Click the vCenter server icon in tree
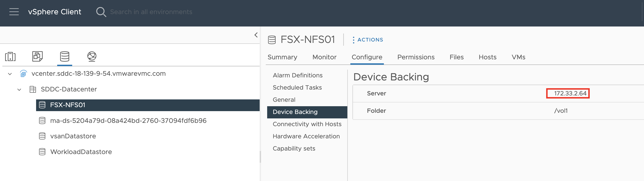The image size is (644, 181). click(23, 74)
